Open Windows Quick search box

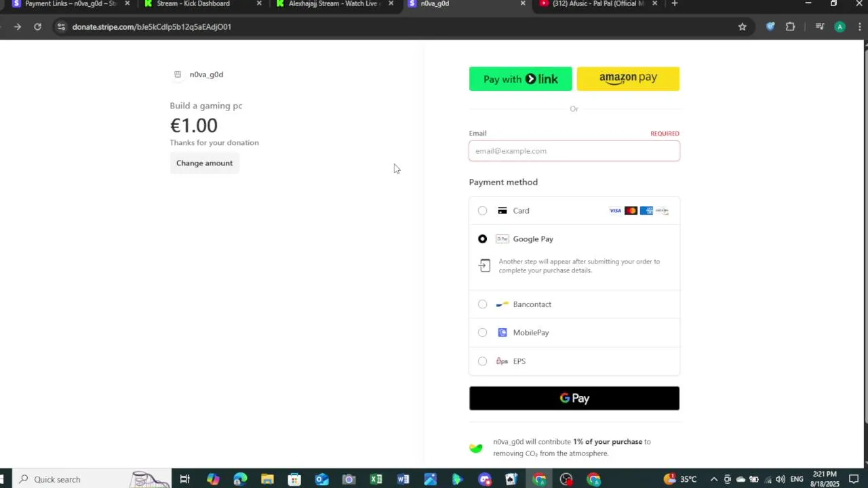pyautogui.click(x=92, y=479)
